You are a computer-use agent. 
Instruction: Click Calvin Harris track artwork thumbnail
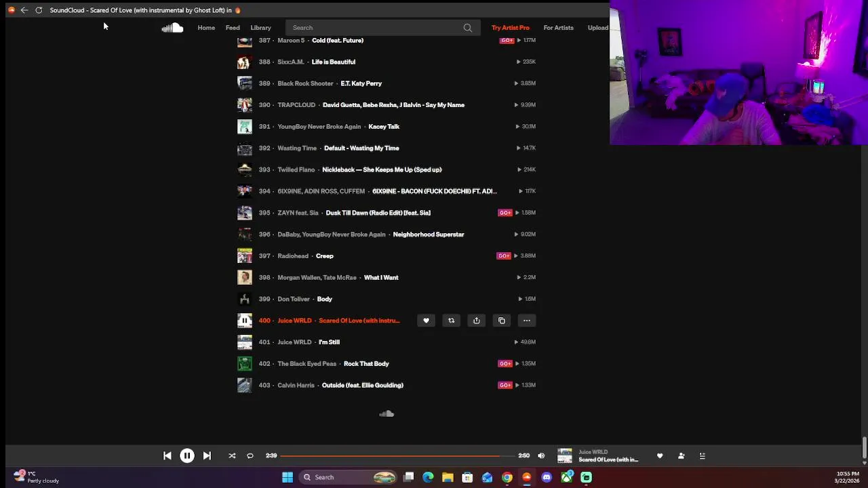245,385
